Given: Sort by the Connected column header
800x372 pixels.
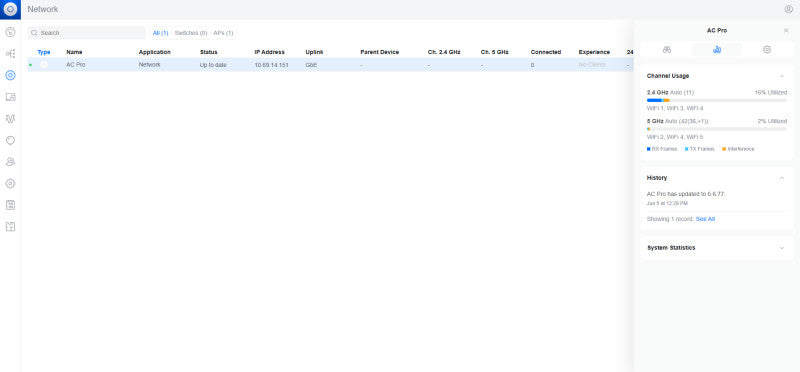Looking at the screenshot, I should (545, 52).
